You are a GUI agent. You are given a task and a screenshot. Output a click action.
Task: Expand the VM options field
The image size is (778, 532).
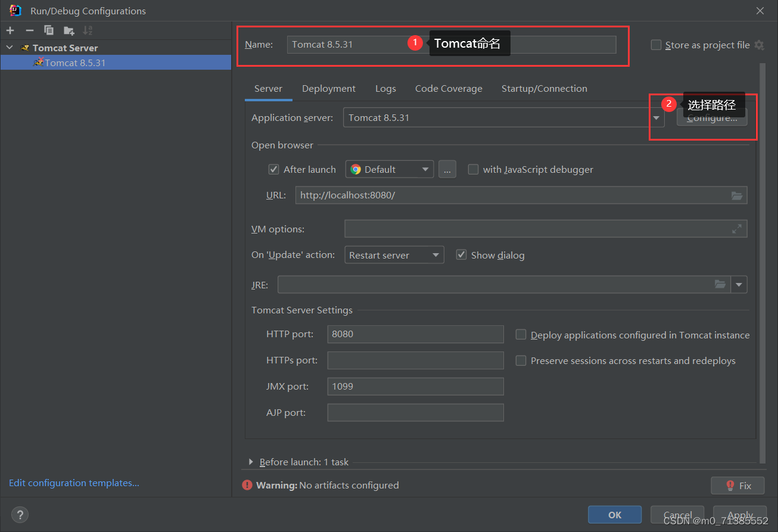tap(737, 229)
